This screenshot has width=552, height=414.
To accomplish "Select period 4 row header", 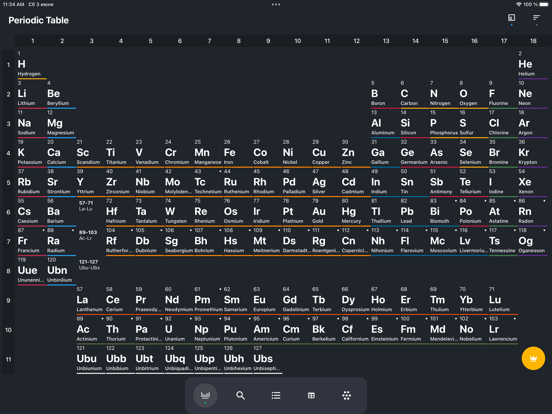I will [x=8, y=153].
